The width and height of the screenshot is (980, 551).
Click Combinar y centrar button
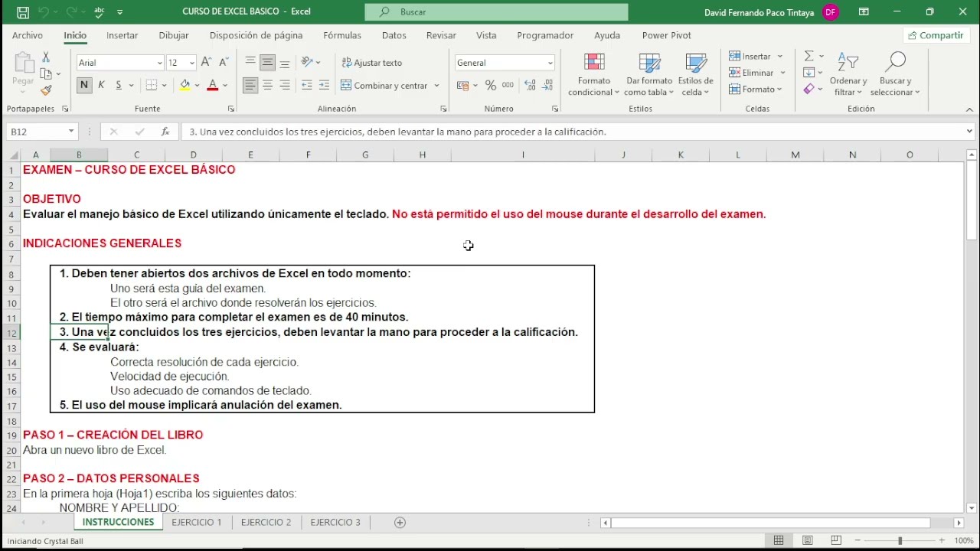(384, 86)
